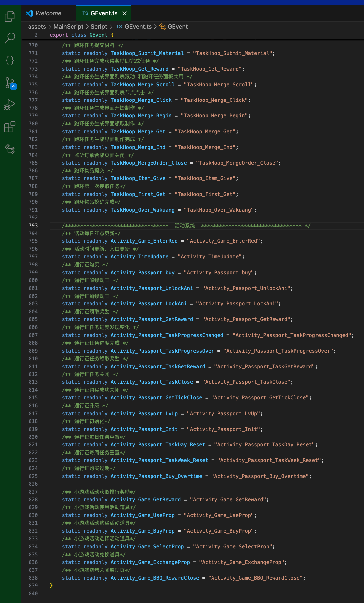Open the Script breadcrumb folder dropdown

pyautogui.click(x=99, y=27)
